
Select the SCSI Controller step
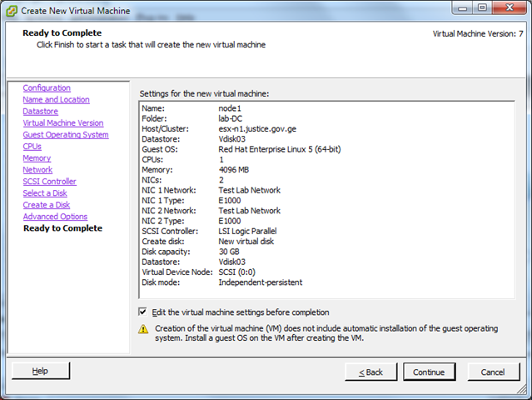[x=49, y=181]
